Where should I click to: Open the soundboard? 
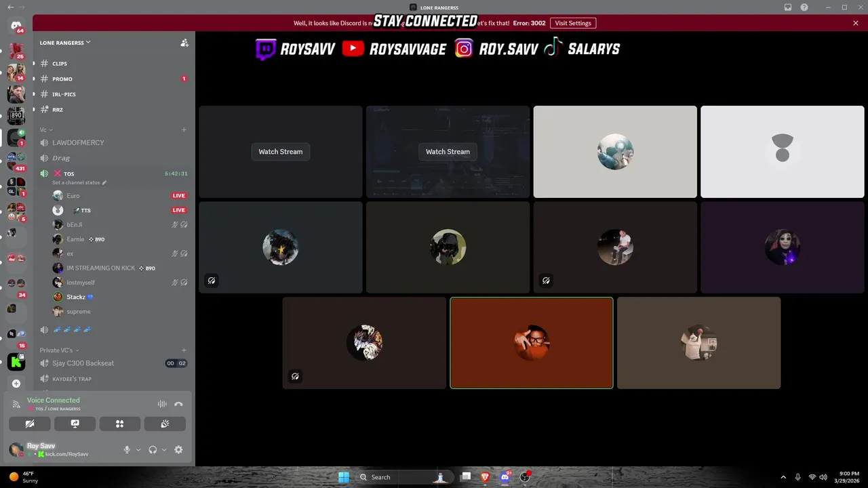click(165, 424)
